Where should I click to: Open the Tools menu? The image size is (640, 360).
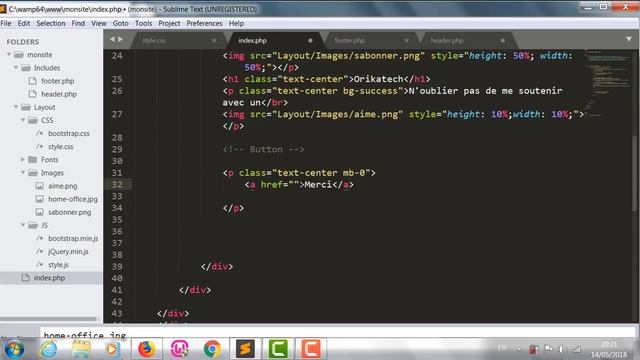click(143, 23)
